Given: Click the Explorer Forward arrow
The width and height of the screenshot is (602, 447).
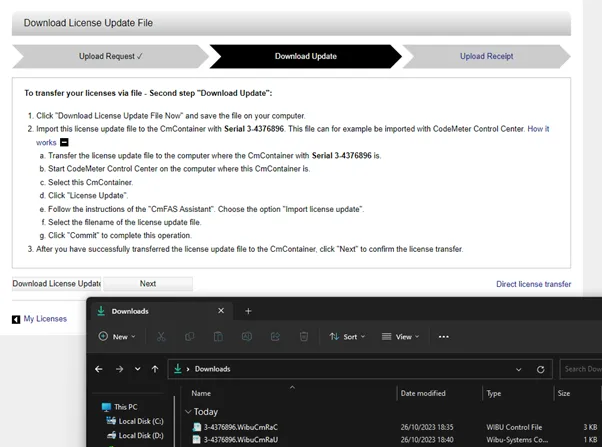Looking at the screenshot, I should (x=119, y=369).
